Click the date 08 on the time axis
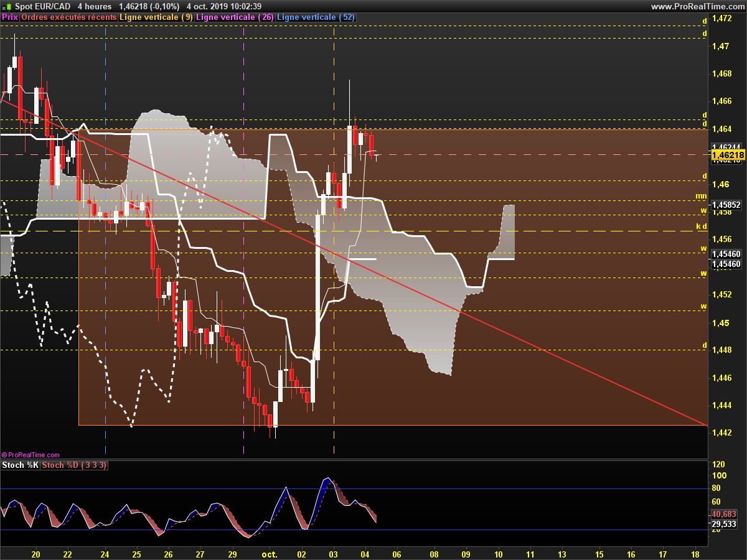This screenshot has width=747, height=560. (x=434, y=554)
